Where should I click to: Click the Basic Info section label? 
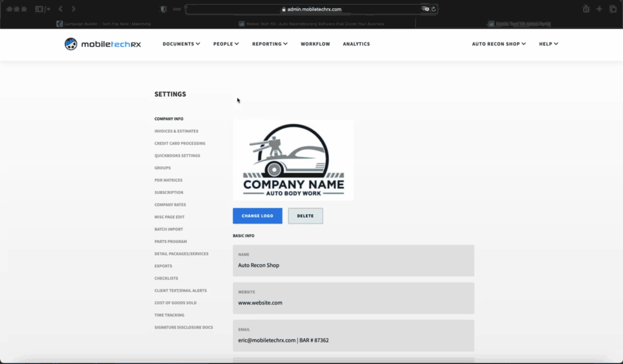[243, 236]
